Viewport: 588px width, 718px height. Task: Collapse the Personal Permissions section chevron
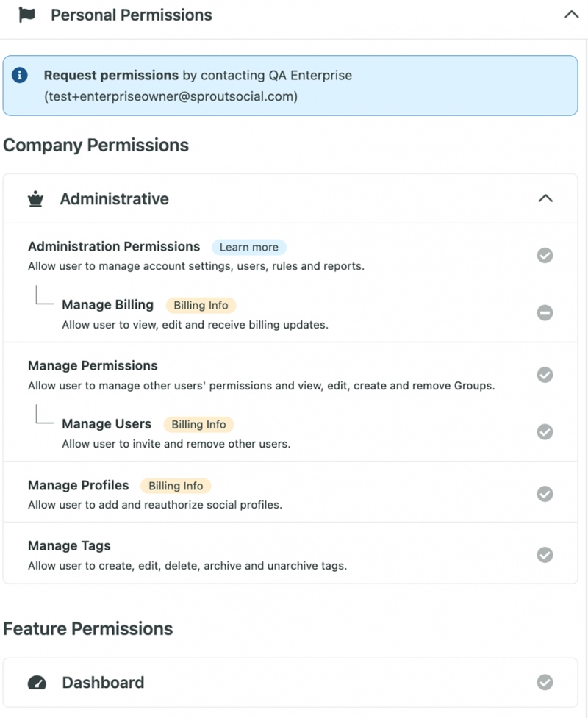(x=572, y=15)
